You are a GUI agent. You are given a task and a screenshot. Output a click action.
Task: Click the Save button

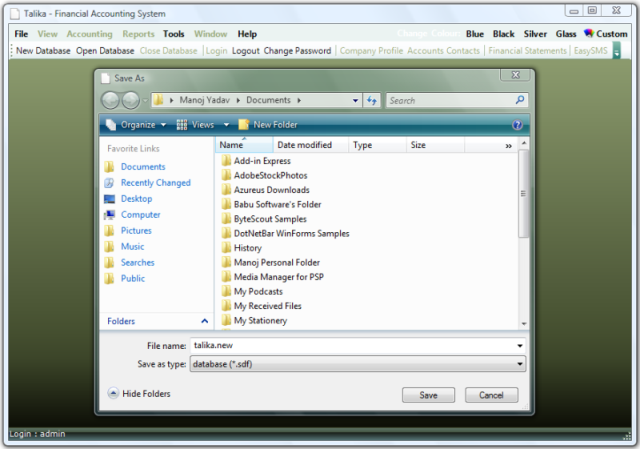[428, 395]
